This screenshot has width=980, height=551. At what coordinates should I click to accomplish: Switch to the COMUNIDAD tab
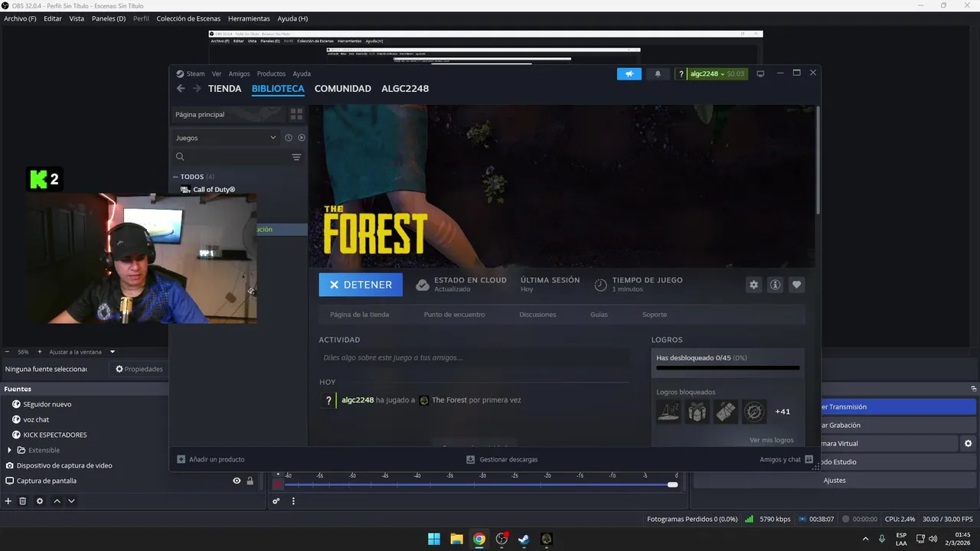click(x=342, y=89)
